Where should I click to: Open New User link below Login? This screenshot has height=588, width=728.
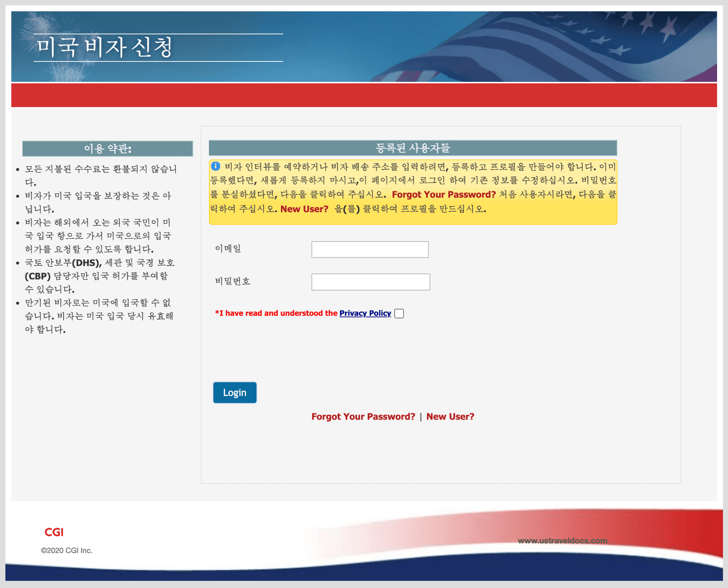coord(450,416)
